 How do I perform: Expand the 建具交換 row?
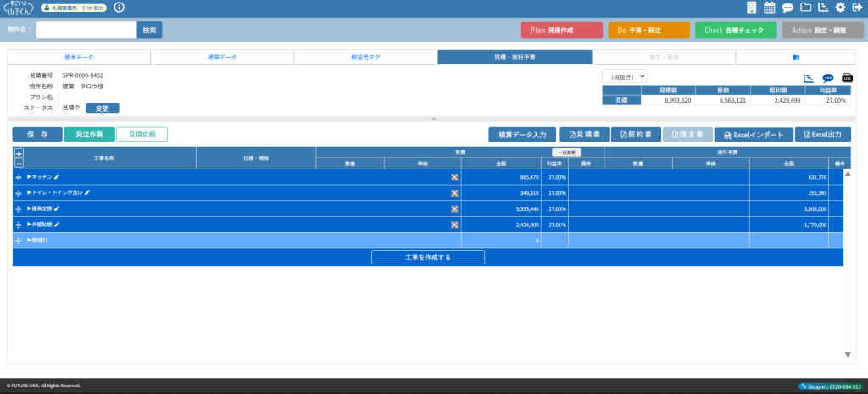click(30, 208)
